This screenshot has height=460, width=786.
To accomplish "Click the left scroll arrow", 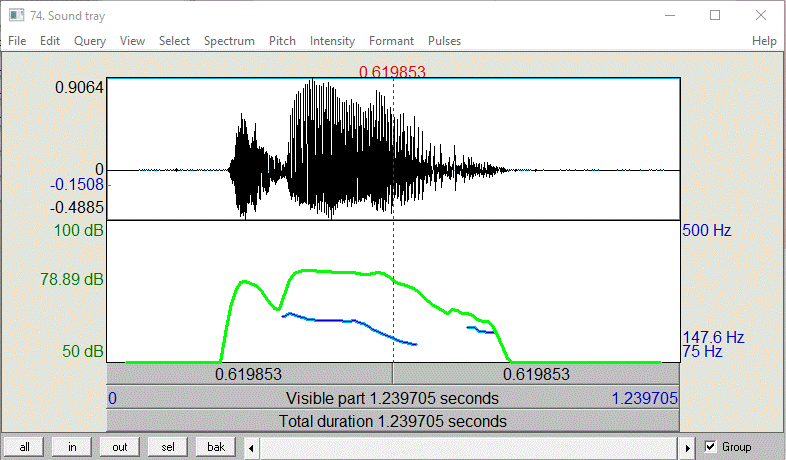I will [x=251, y=447].
